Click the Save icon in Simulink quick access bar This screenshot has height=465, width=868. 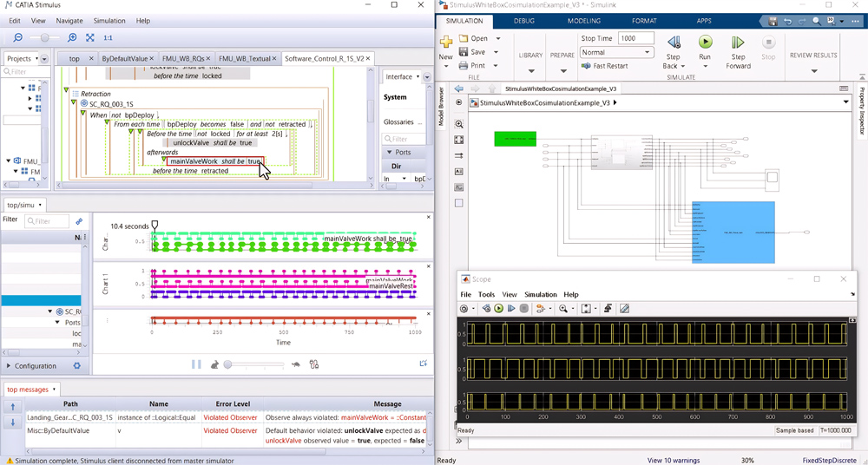coord(773,21)
